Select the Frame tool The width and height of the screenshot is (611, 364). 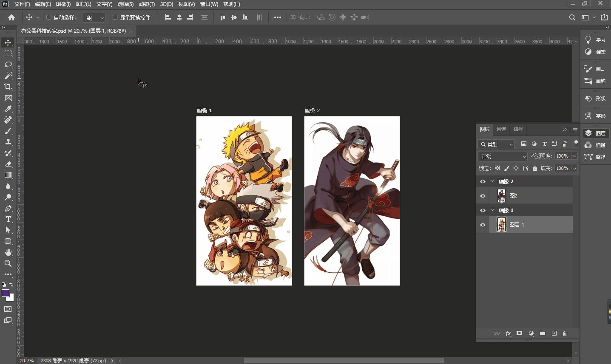click(8, 98)
